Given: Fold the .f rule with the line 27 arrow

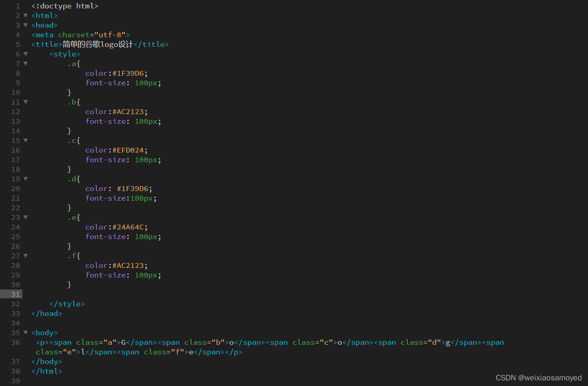Looking at the screenshot, I should tap(26, 256).
